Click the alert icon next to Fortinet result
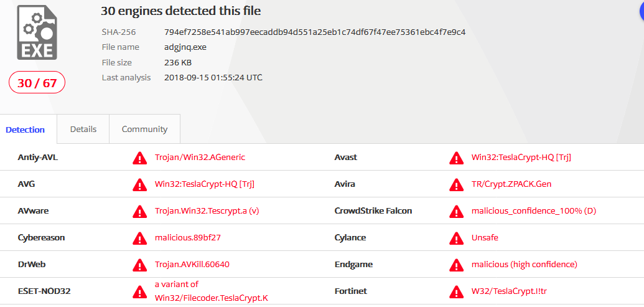Viewport: 644px width, 307px height. click(456, 291)
